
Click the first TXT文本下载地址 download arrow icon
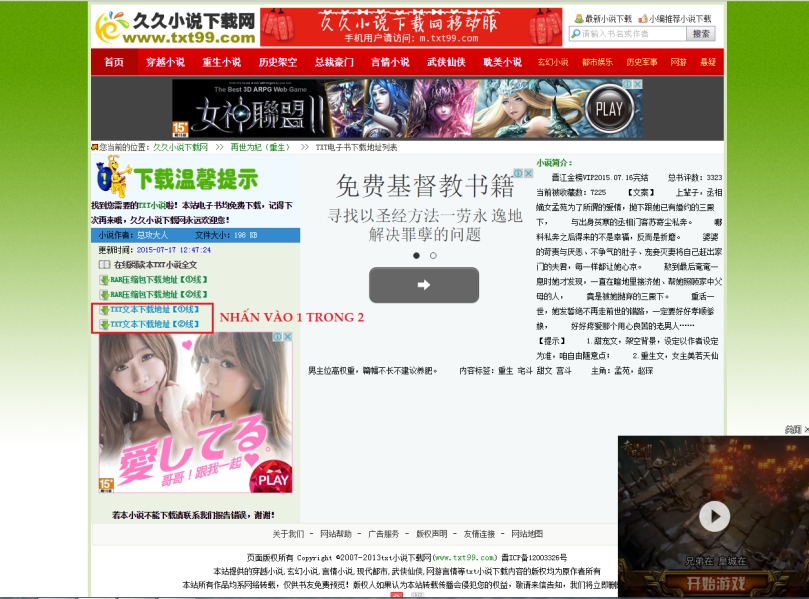click(x=104, y=310)
